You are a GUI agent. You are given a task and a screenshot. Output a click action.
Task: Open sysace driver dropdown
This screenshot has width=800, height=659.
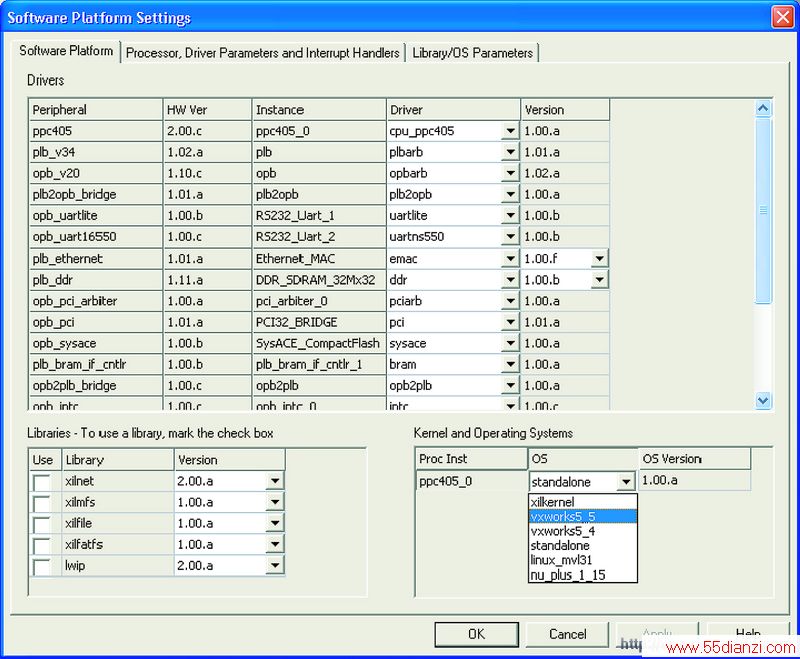coord(510,343)
